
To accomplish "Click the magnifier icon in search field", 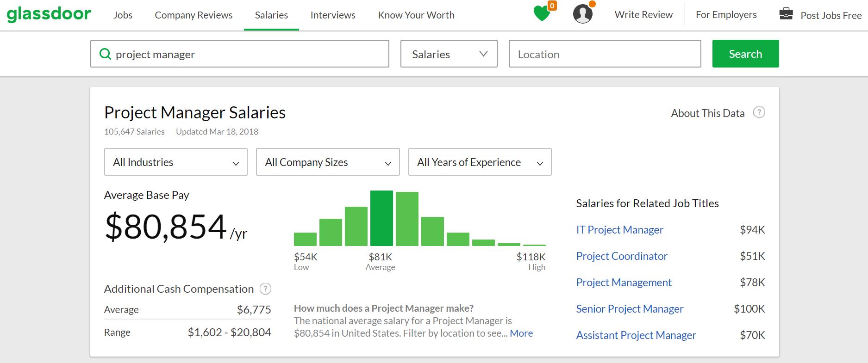I will (105, 54).
